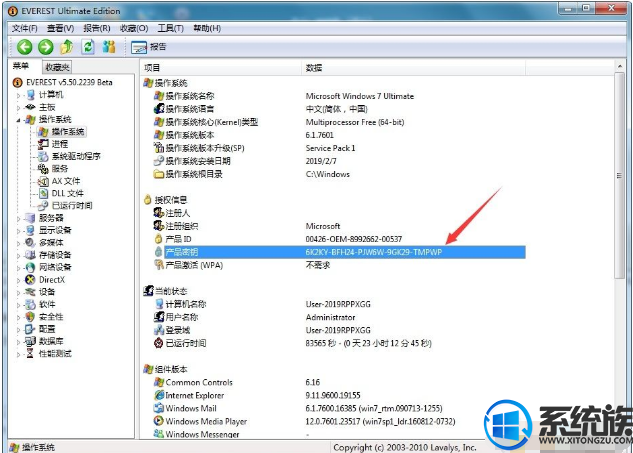This screenshot has height=453, width=633.
Task: Select the DLL 文件 tree icon
Action: [x=43, y=193]
